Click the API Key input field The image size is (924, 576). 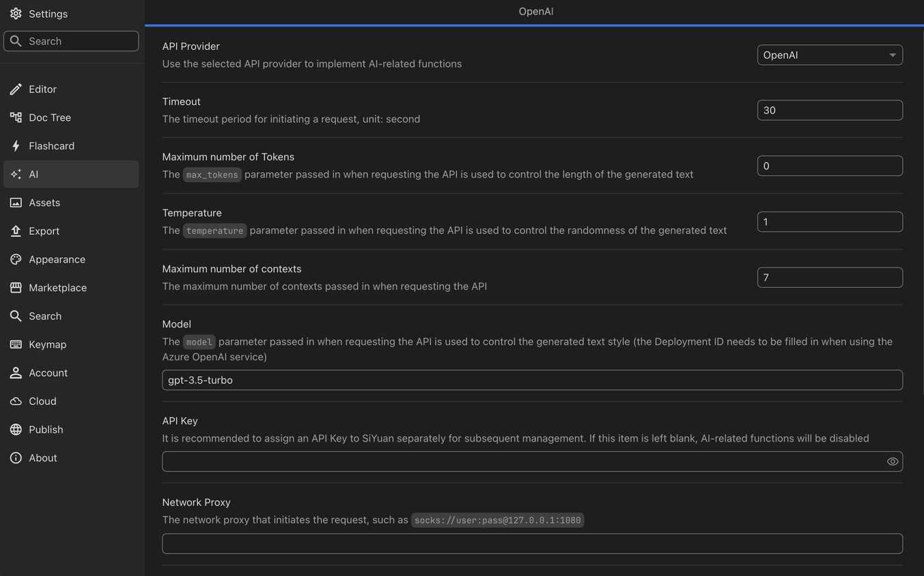(532, 461)
